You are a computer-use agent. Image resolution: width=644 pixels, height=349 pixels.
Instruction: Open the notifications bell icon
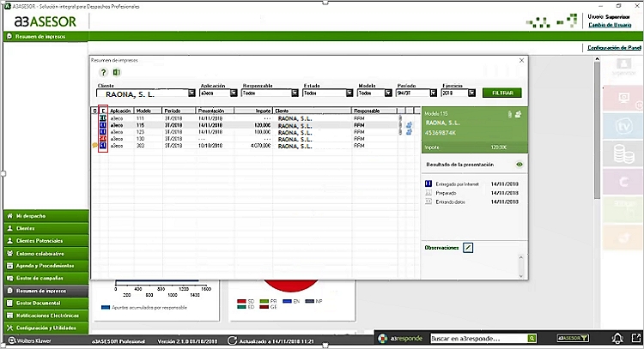[x=617, y=339]
